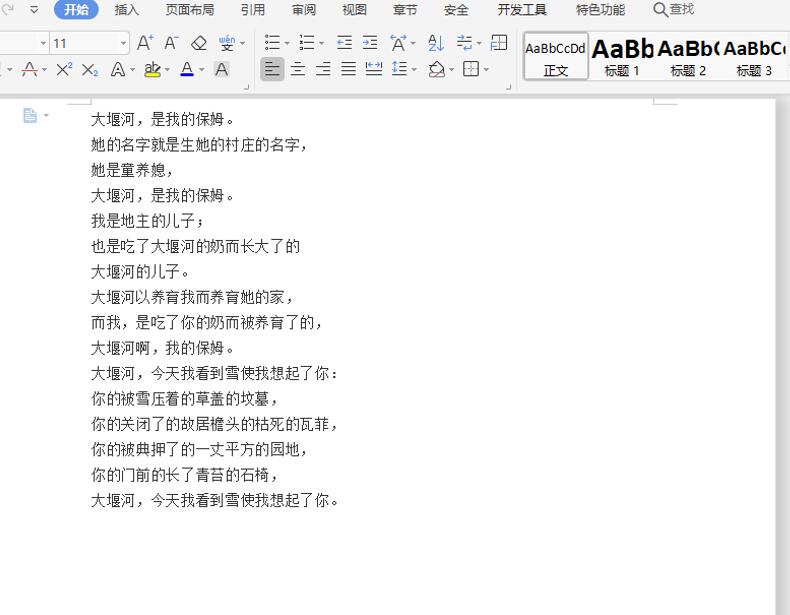Toggle align right
Image resolution: width=790 pixels, height=615 pixels.
click(x=323, y=69)
